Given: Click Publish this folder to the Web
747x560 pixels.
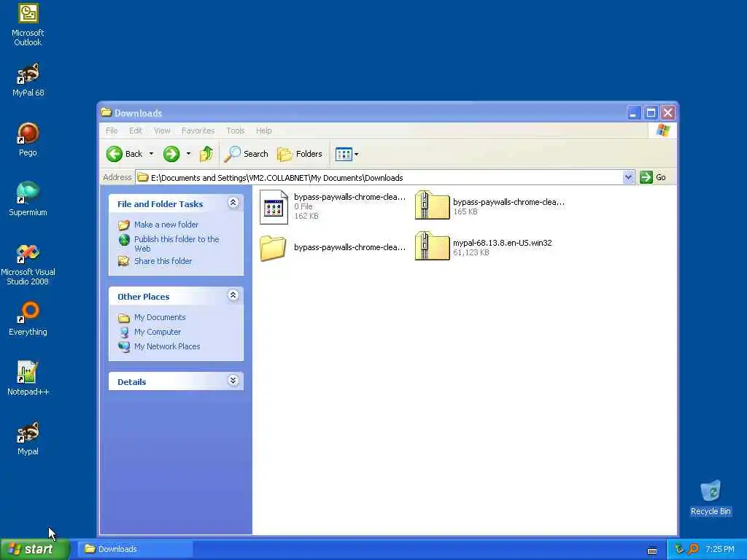Looking at the screenshot, I should (177, 244).
